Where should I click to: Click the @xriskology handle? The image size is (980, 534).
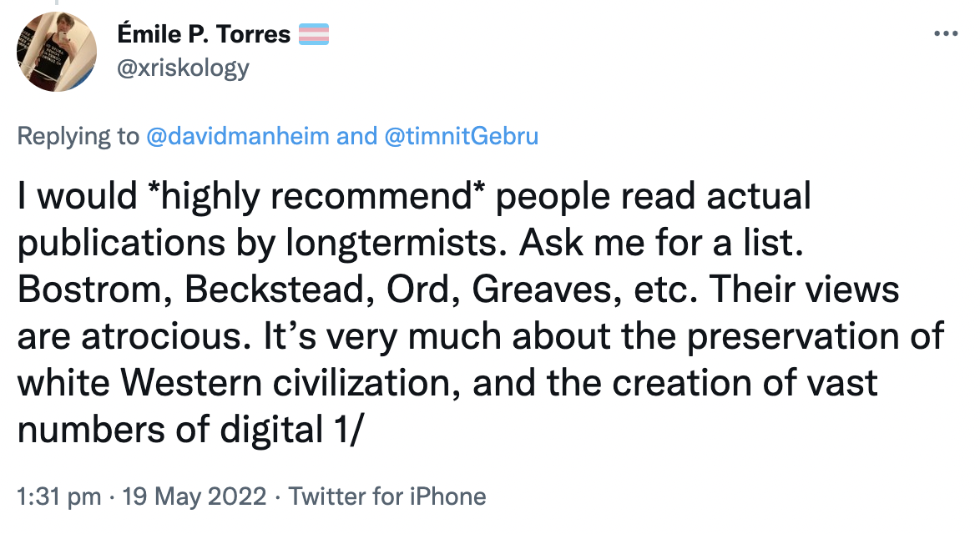[184, 67]
